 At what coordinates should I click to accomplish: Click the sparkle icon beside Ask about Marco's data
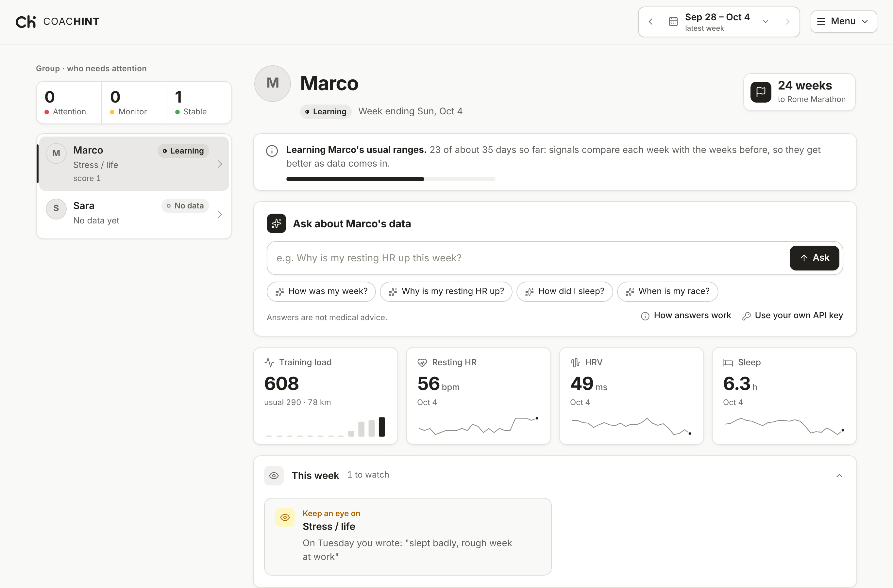(277, 223)
